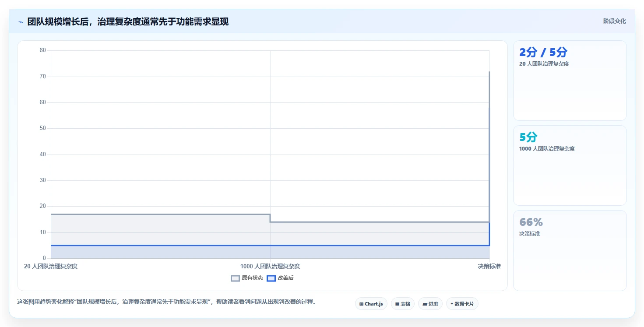Screen dimensions: 644x327
Task: Click y-axis tick value 10
Action: point(42,232)
